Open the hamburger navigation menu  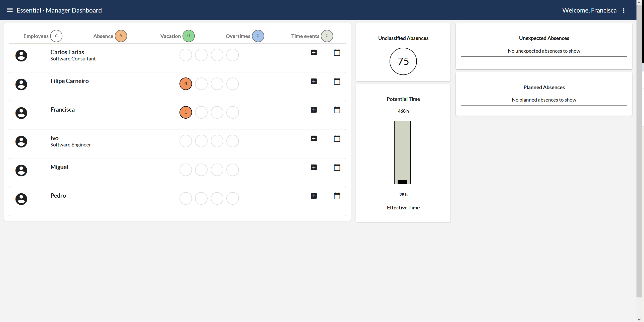[x=10, y=10]
